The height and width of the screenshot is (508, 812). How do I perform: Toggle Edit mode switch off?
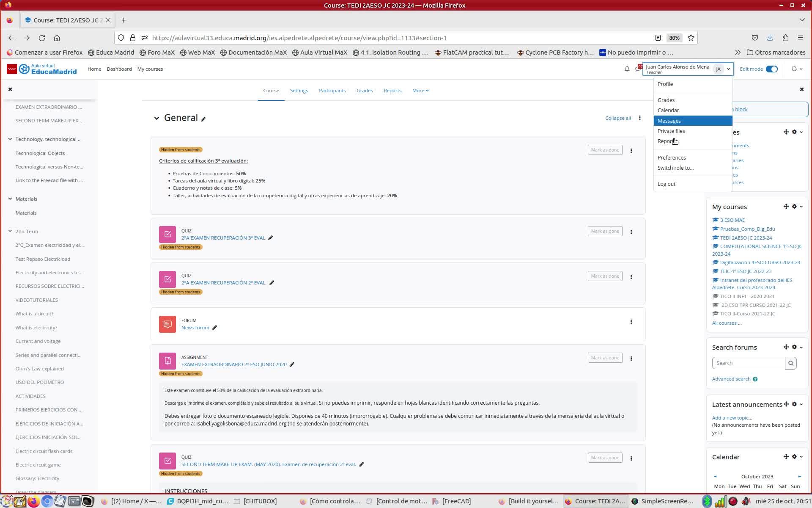(771, 69)
